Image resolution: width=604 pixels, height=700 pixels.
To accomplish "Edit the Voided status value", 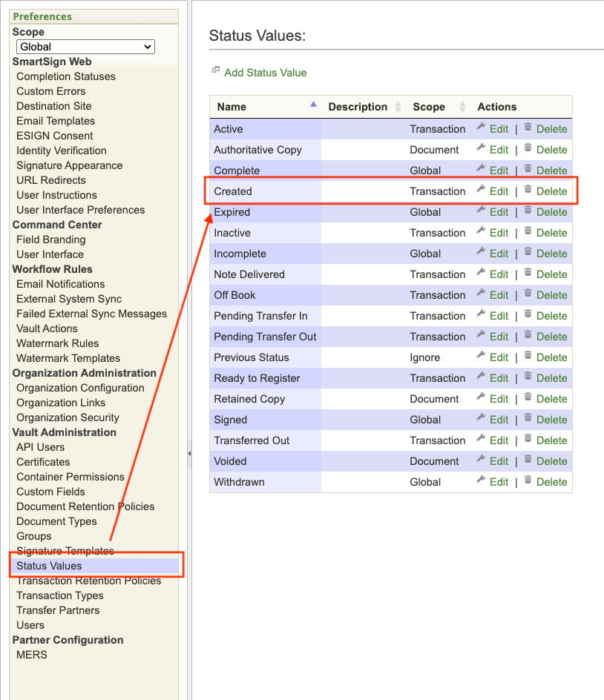I will (499, 461).
